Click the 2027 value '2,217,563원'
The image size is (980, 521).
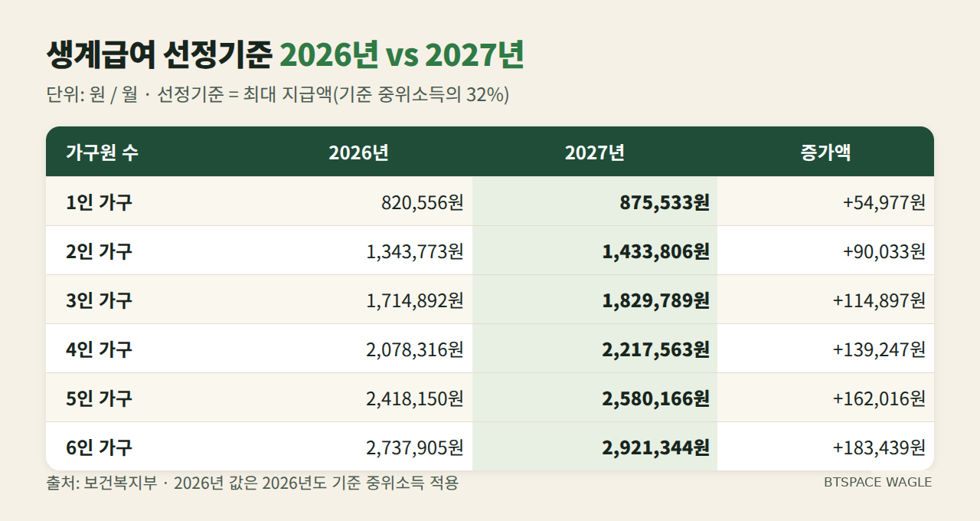656,349
